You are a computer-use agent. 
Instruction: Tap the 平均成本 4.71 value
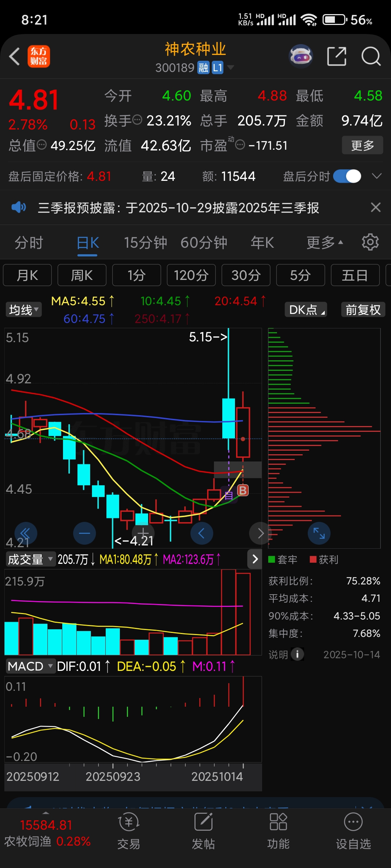pos(371,598)
